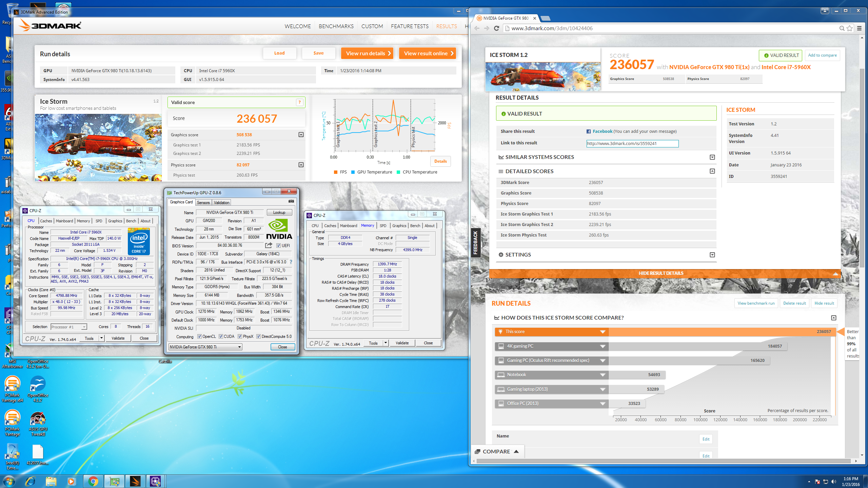Open 3DMark taskbar icon
Screen dimensions: 868x488
pos(135,481)
